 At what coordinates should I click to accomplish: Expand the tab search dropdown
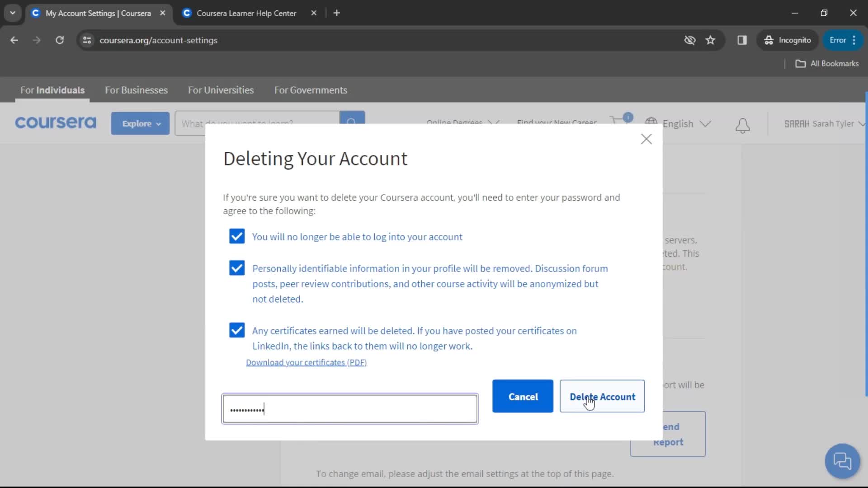coord(13,13)
